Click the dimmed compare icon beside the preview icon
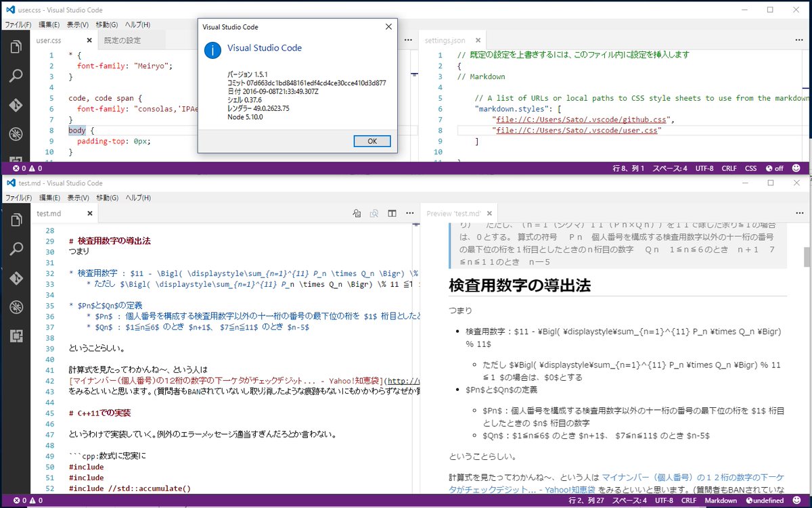 tap(374, 213)
